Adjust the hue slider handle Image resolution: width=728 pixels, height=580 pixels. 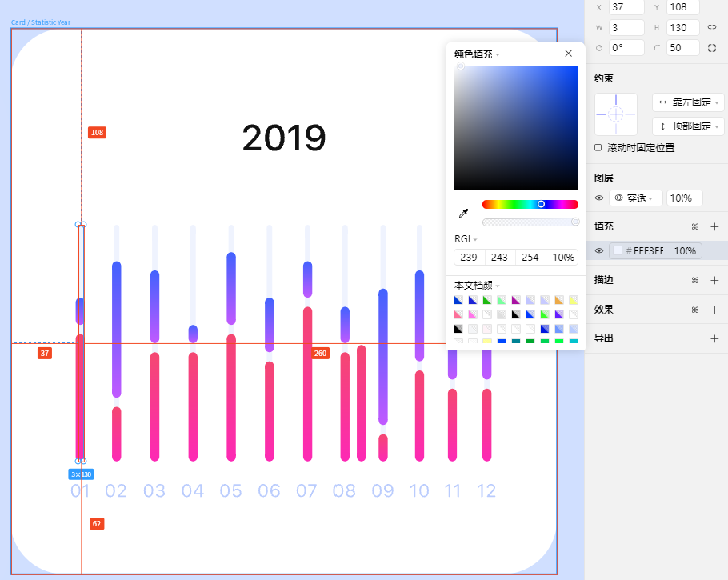tap(541, 204)
